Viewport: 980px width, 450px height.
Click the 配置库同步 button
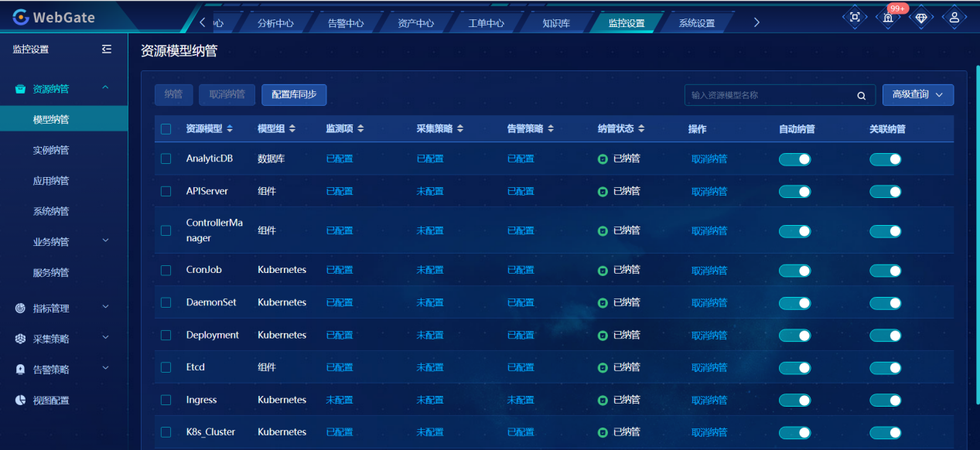point(294,95)
